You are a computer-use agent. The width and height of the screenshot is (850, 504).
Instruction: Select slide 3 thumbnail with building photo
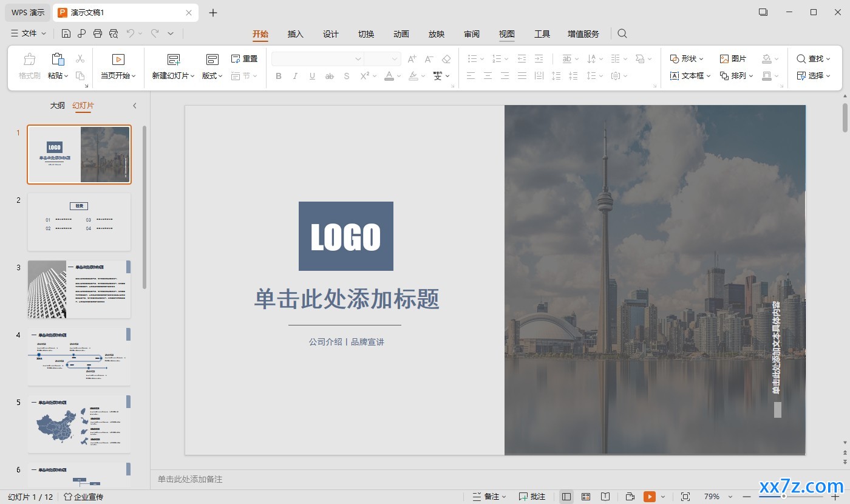(x=79, y=289)
